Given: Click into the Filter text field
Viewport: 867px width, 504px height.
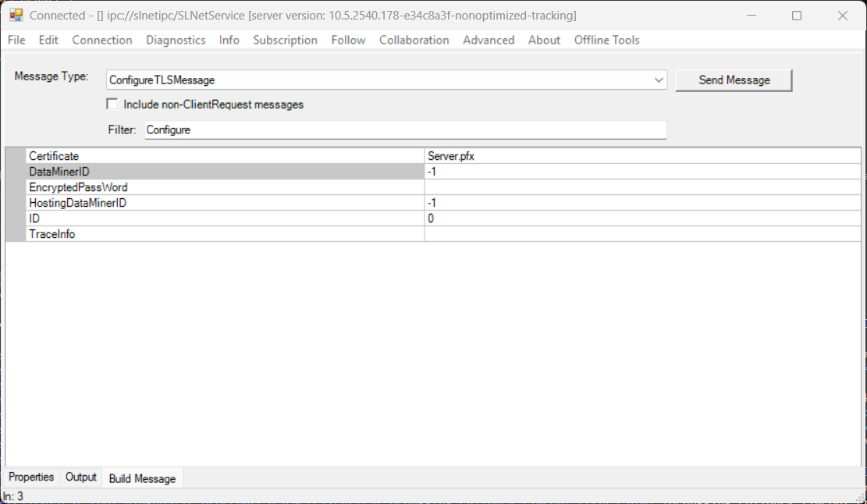Looking at the screenshot, I should (x=405, y=130).
